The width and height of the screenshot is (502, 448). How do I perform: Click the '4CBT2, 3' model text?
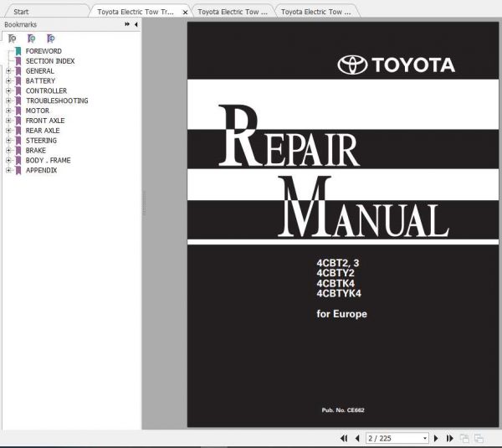pyautogui.click(x=338, y=263)
